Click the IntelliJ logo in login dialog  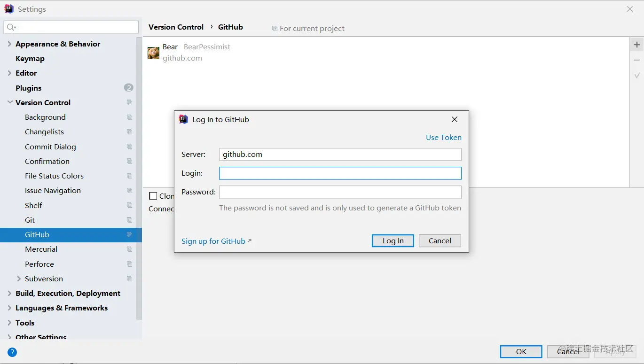click(x=183, y=119)
